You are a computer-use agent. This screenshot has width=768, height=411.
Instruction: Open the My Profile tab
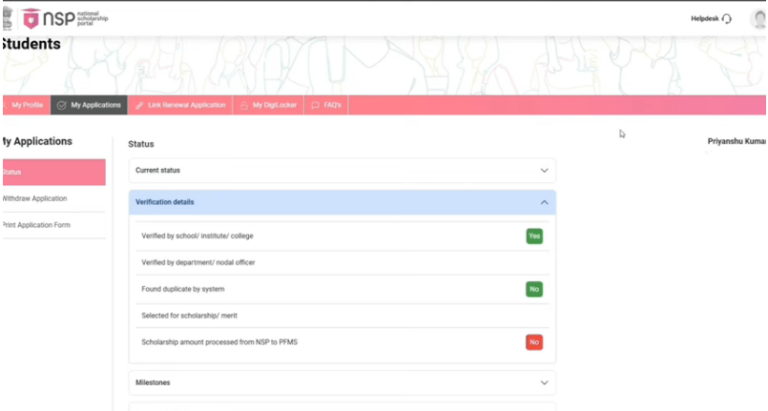(x=25, y=105)
